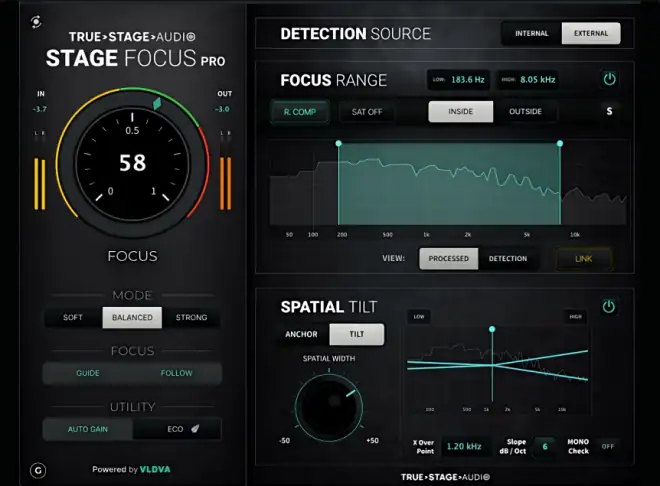Toggle MONO Check OFF button

coord(607,446)
